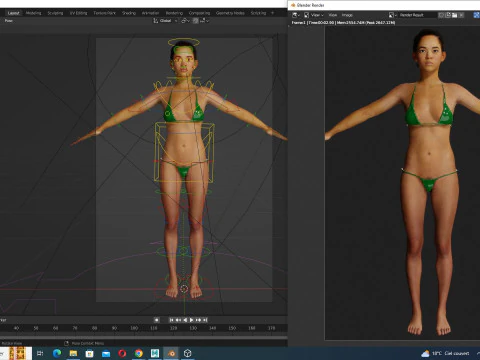Click frame 150 on timeline ruler
Viewport: 480px width, 360px height.
pyautogui.click(x=232, y=328)
